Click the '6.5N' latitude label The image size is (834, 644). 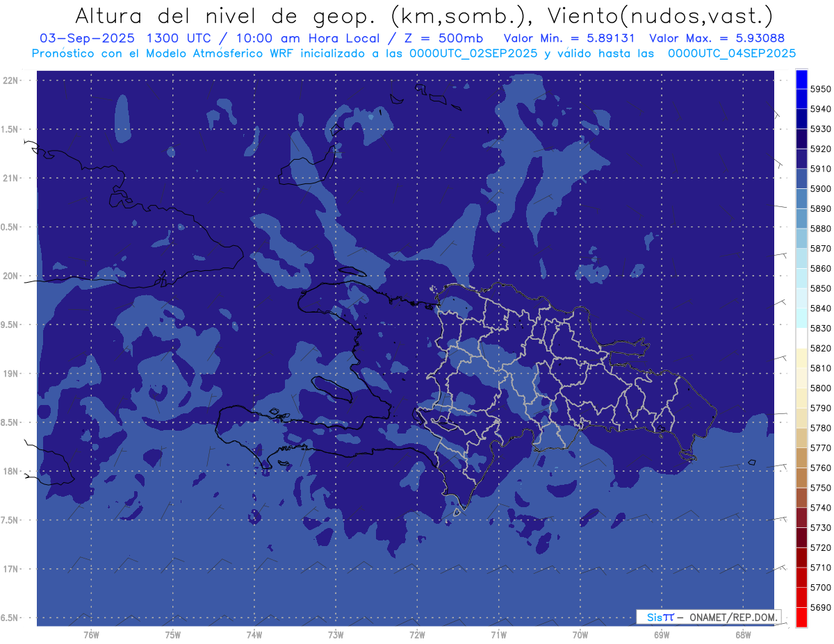[x=10, y=618]
